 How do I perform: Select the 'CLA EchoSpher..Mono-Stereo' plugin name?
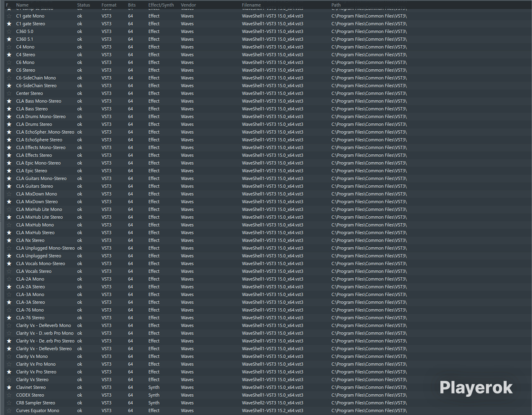click(x=45, y=132)
